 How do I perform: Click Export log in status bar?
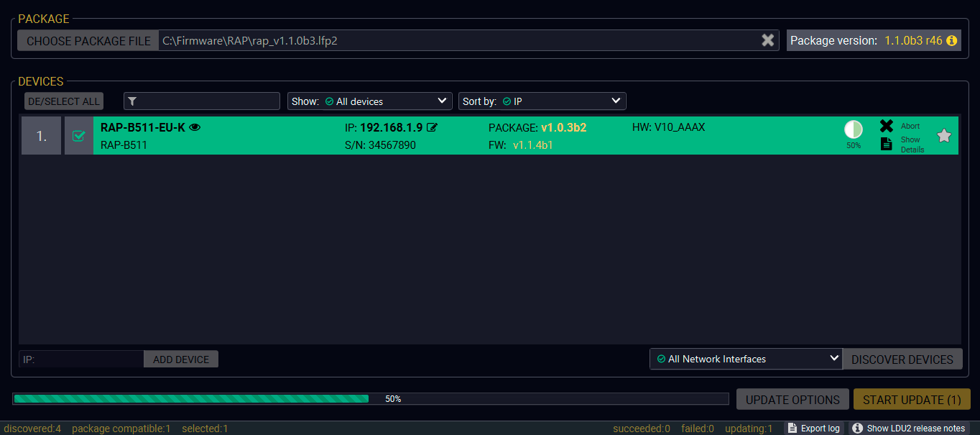[813, 428]
